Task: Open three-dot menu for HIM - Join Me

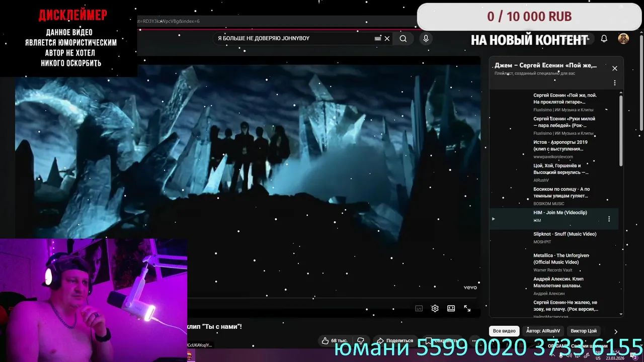Action: pos(609,219)
